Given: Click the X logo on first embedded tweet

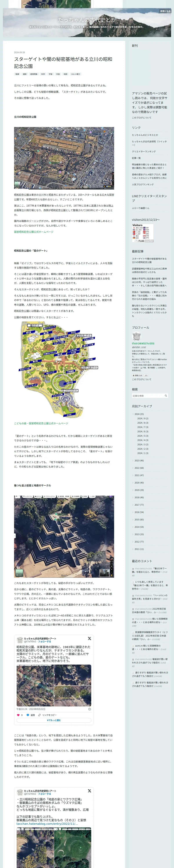Looking at the screenshot, I should coord(89,639).
